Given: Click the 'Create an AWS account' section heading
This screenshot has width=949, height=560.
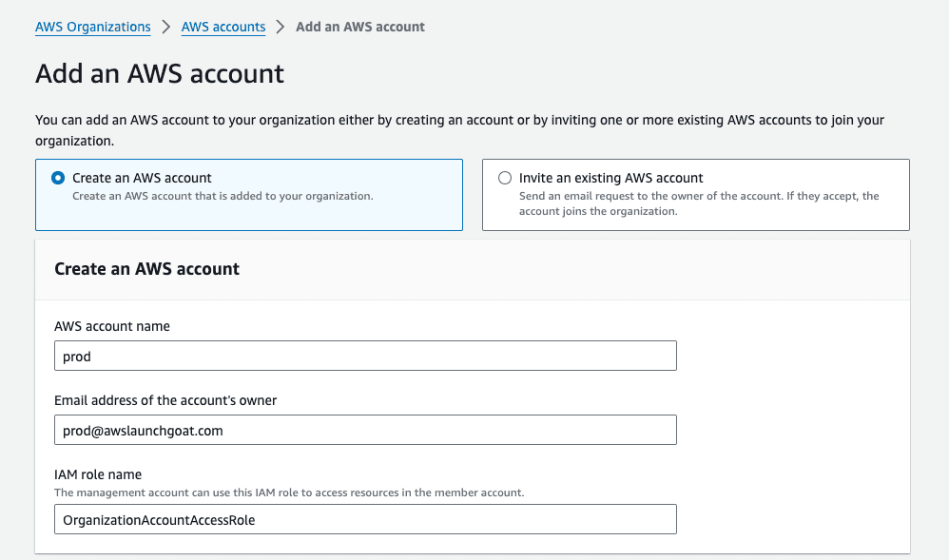Looking at the screenshot, I should coord(147,269).
